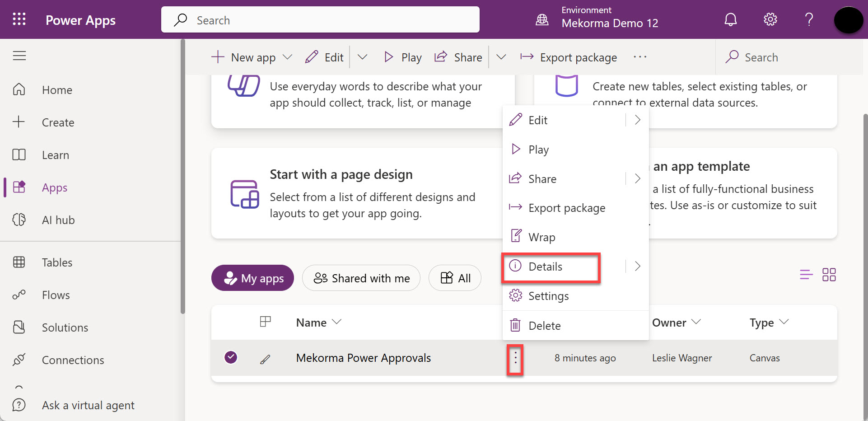This screenshot has height=421, width=868.
Task: Choose Delete from the context menu
Action: pyautogui.click(x=544, y=326)
